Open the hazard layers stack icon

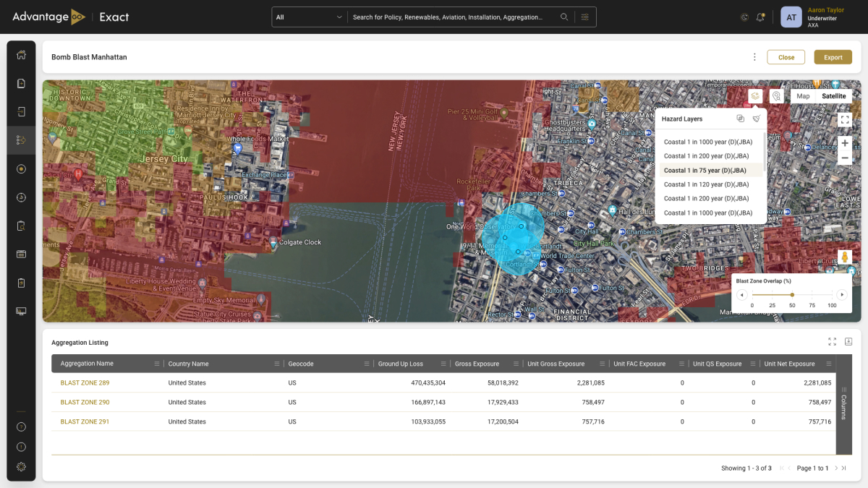tap(755, 96)
